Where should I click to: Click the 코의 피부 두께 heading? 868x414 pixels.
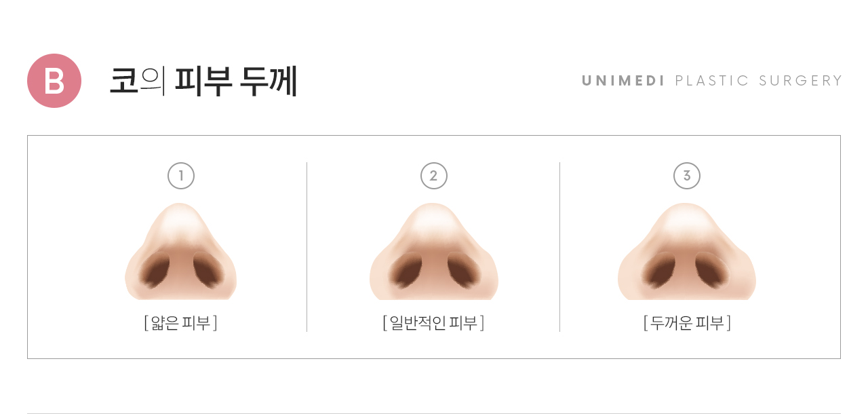coord(203,81)
